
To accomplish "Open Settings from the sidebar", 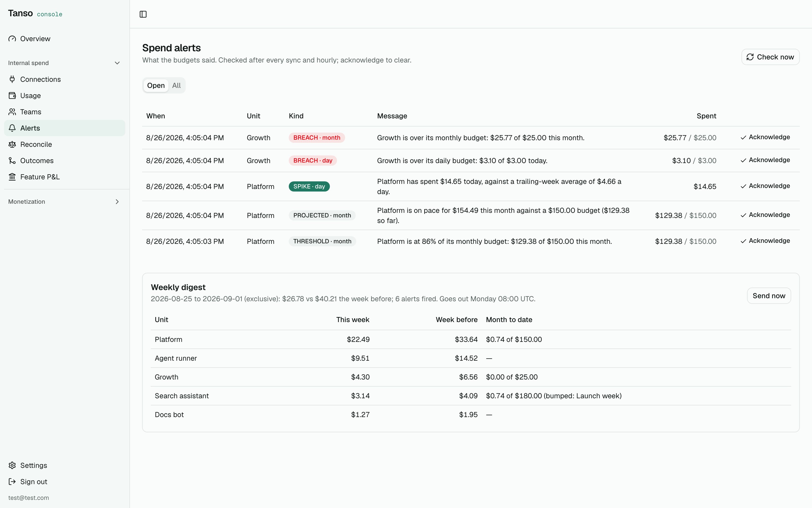I will coord(65,465).
